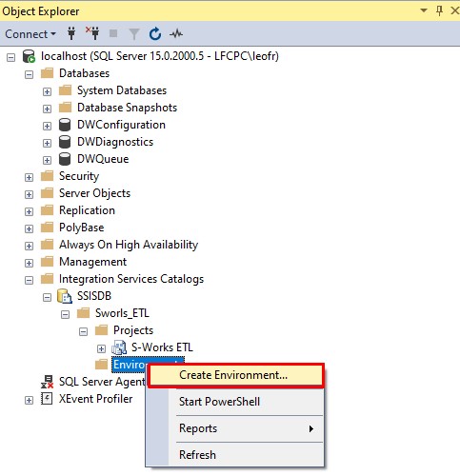
Task: Collapse the Databases folder
Action: 29,74
